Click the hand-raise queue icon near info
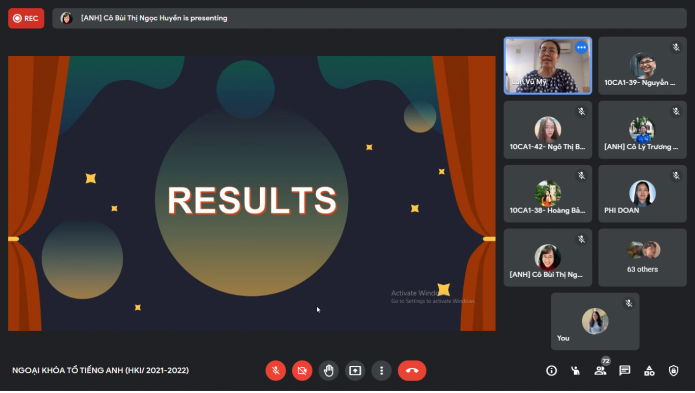 (x=576, y=370)
